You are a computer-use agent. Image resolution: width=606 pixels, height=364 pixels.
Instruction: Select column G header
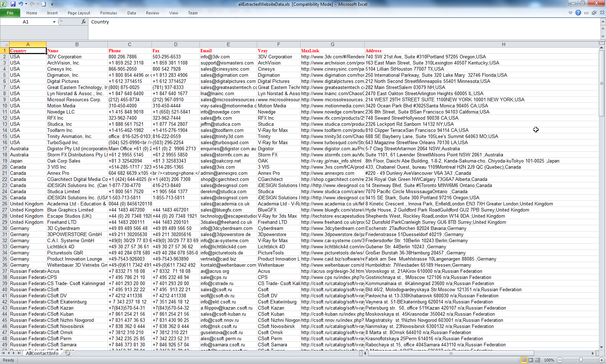point(333,44)
